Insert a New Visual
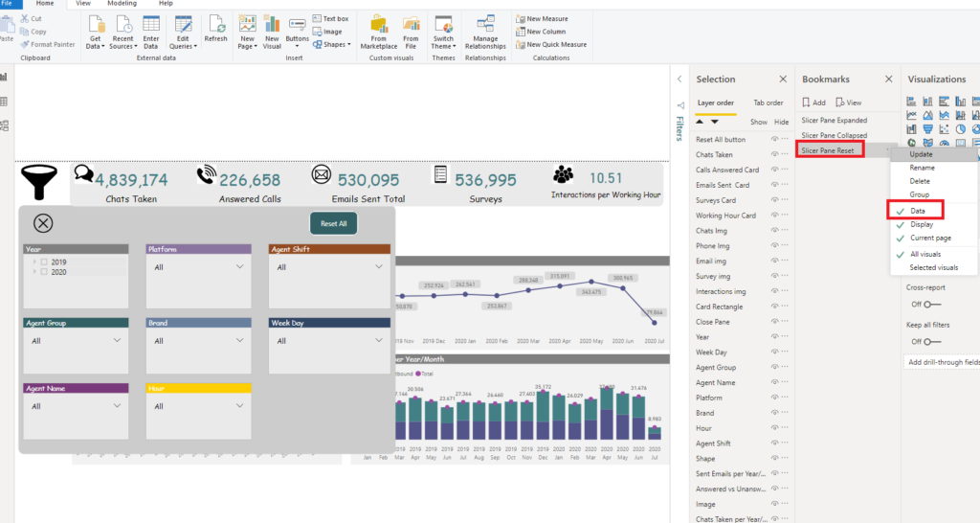980x523 pixels. pos(272,33)
